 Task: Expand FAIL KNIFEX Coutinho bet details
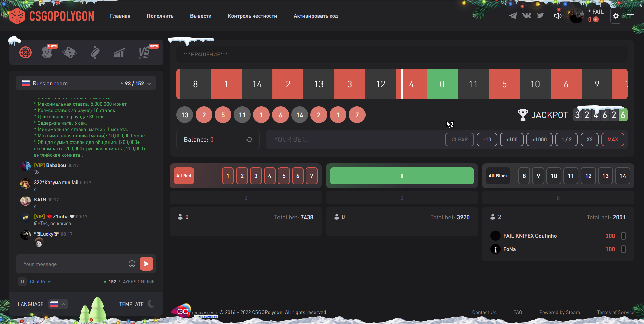(623, 236)
